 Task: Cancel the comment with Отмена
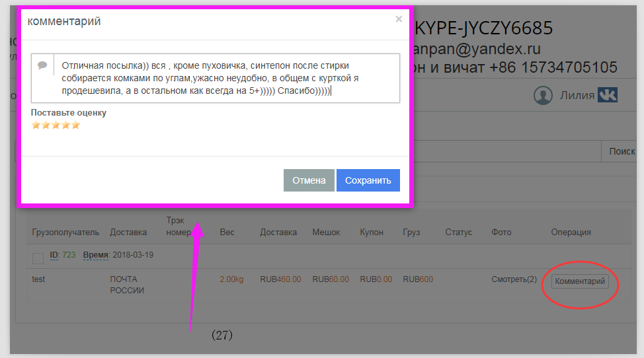coord(309,180)
